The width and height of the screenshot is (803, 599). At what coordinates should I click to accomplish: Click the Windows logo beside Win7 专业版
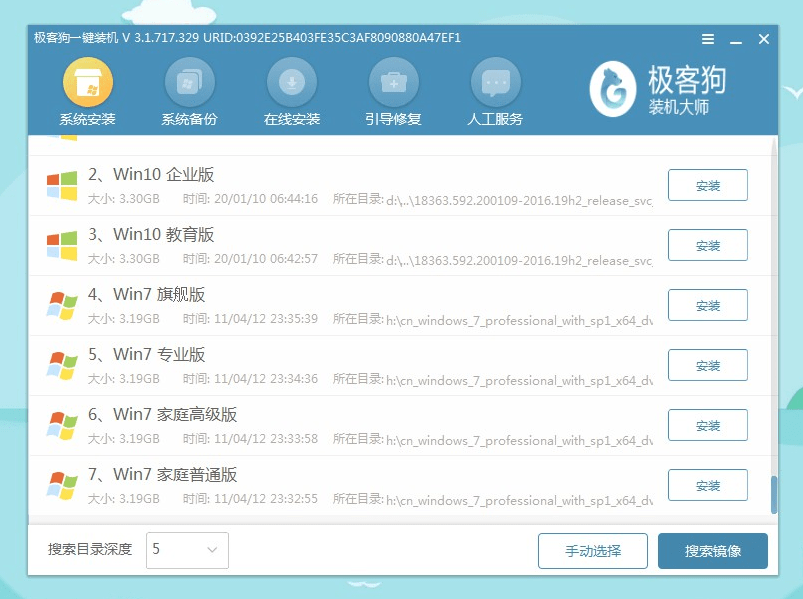(x=62, y=366)
